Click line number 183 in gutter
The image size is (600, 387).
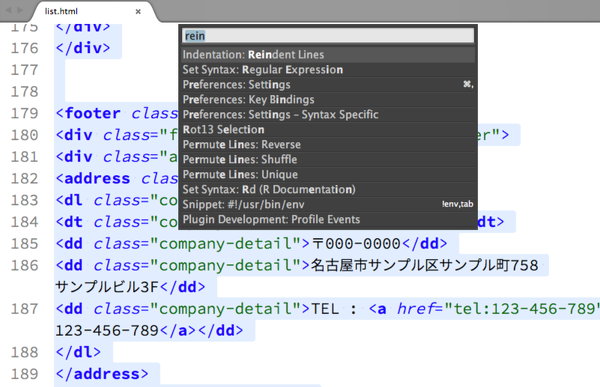click(x=24, y=200)
